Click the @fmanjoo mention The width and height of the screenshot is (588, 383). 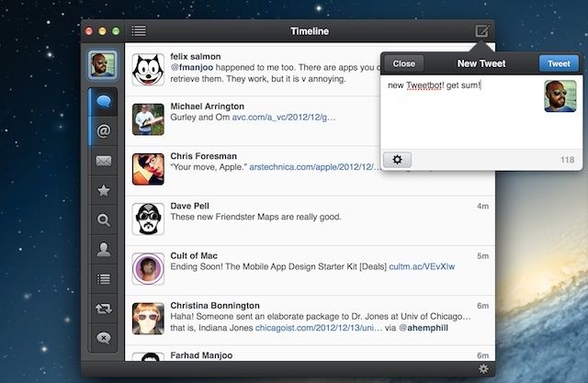(x=192, y=67)
